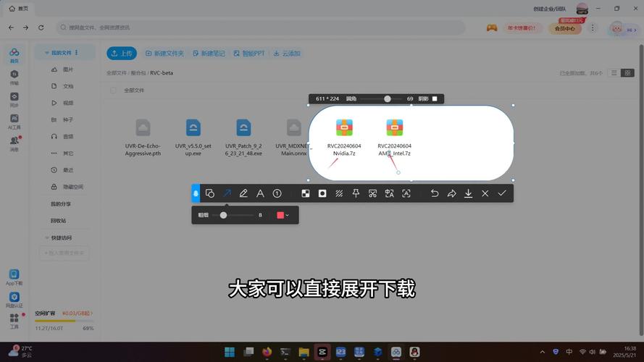Image resolution: width=644 pixels, height=362 pixels.
Task: Open File Explorer from the taskbar
Action: [x=304, y=352]
